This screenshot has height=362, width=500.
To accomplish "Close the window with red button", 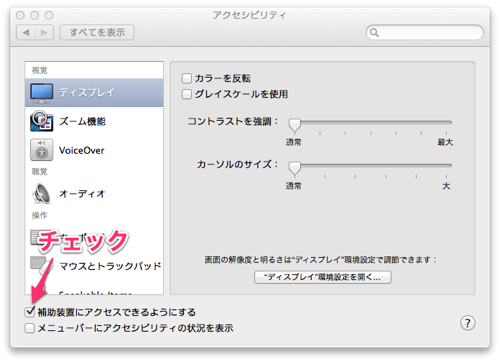I will 21,15.
